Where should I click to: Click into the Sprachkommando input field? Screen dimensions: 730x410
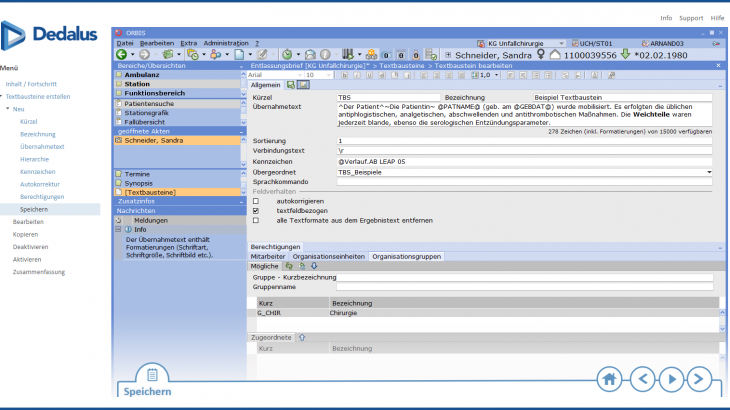[524, 182]
